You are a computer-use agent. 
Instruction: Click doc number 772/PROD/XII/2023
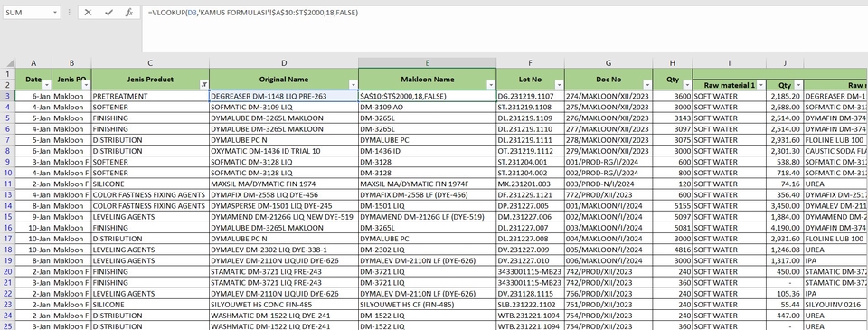pyautogui.click(x=609, y=195)
